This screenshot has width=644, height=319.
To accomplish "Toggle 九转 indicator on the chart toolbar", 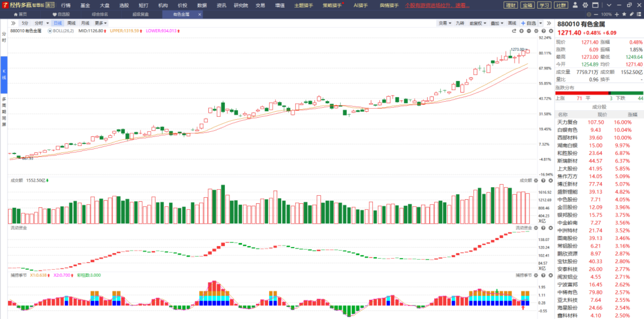I will [460, 23].
